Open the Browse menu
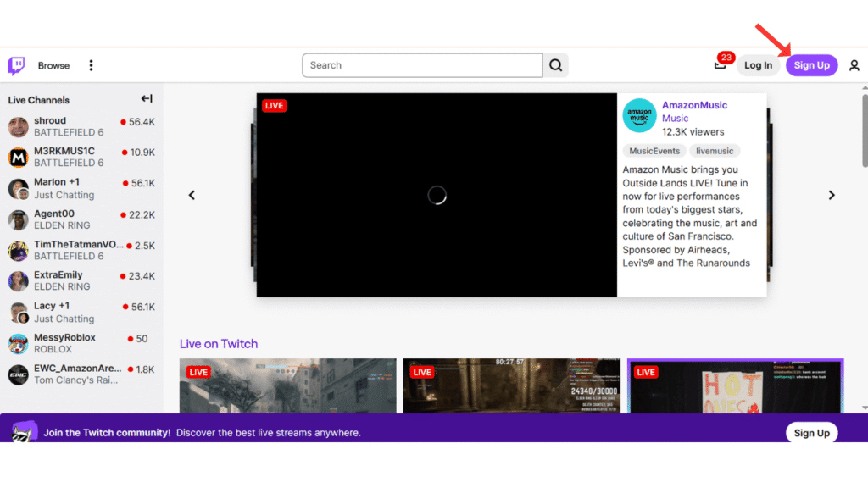The height and width of the screenshot is (488, 868). [x=53, y=64]
